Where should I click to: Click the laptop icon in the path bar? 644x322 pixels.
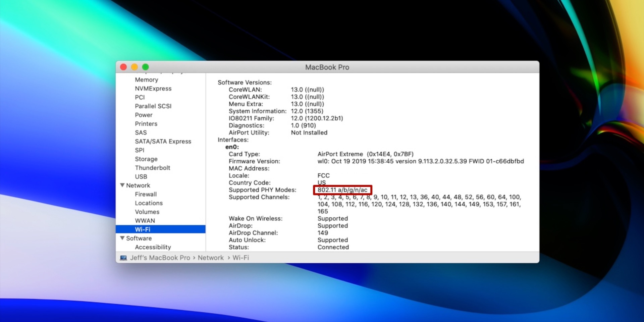pos(123,258)
